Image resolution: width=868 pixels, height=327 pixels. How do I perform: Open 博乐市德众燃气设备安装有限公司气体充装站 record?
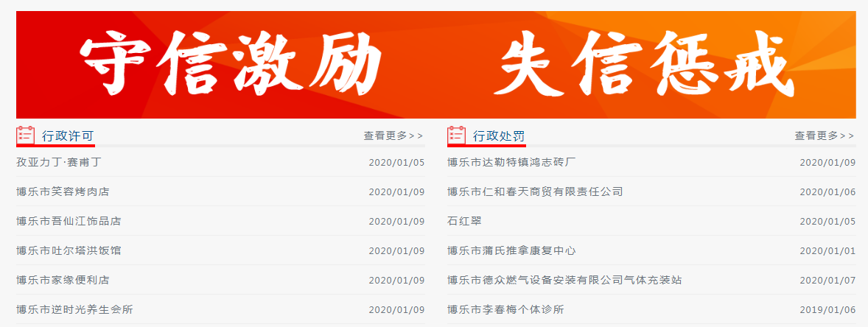tap(564, 280)
